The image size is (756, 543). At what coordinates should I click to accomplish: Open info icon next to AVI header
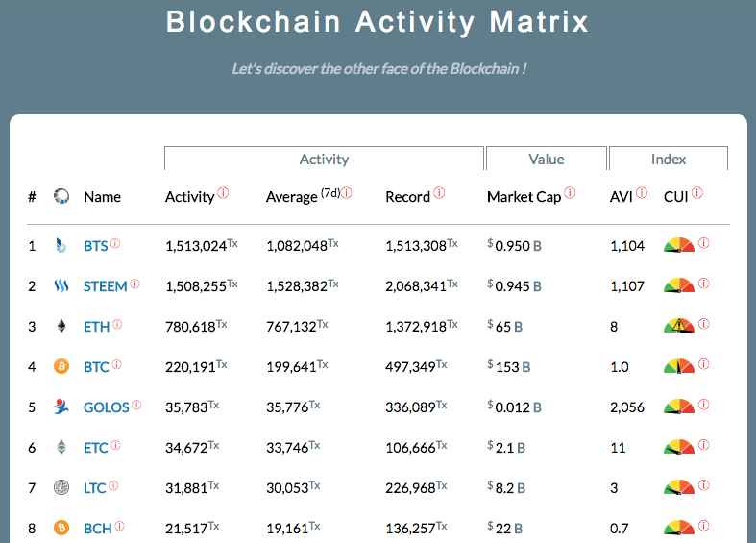(x=642, y=193)
